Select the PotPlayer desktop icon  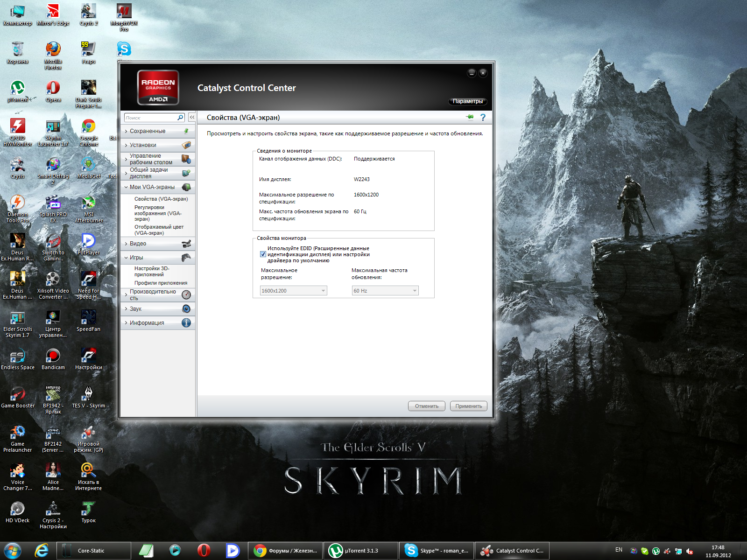89,244
